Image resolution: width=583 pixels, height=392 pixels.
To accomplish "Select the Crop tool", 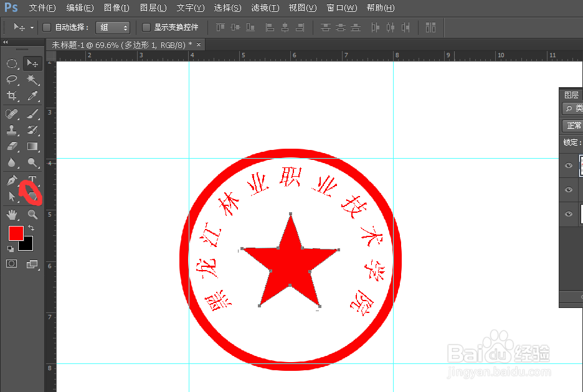I will tap(12, 96).
